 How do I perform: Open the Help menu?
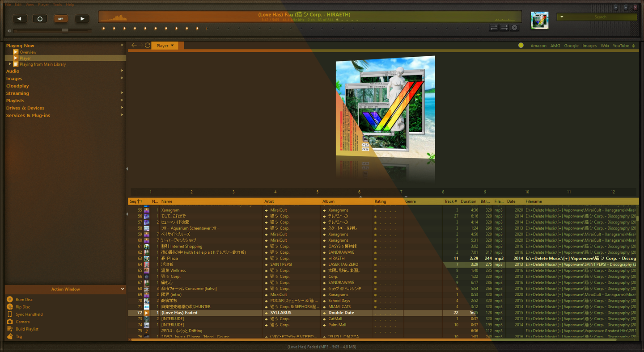click(x=70, y=4)
